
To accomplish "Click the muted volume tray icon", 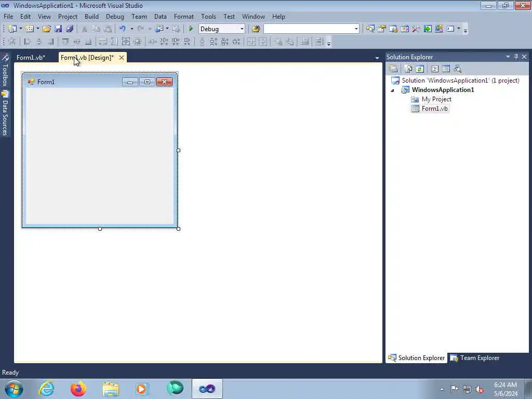I will tap(480, 389).
